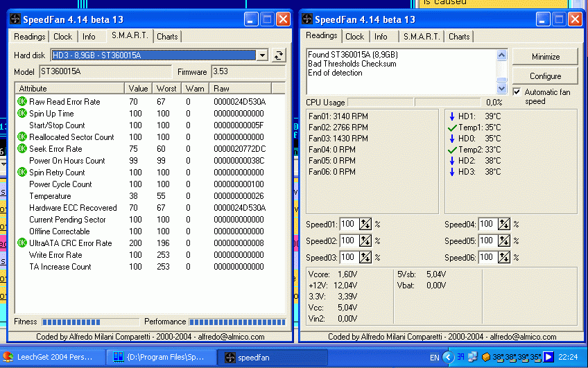Click log scrollbar up arrow
The height and width of the screenshot is (368, 588).
click(501, 55)
